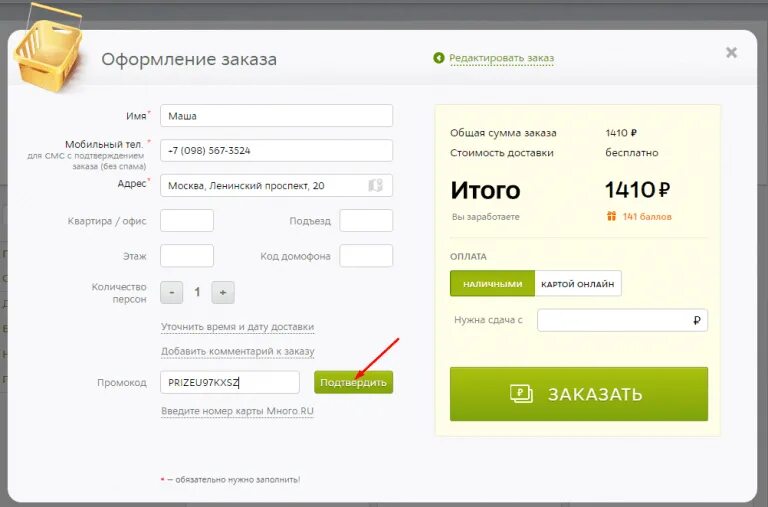The height and width of the screenshot is (507, 768).
Task: Focus the Имя input field
Action: 276,116
